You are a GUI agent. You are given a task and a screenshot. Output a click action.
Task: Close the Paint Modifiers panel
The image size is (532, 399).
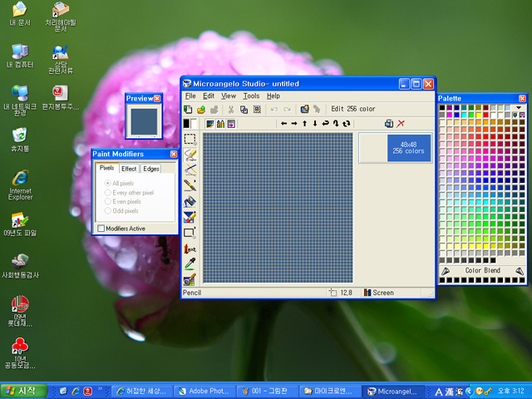174,154
